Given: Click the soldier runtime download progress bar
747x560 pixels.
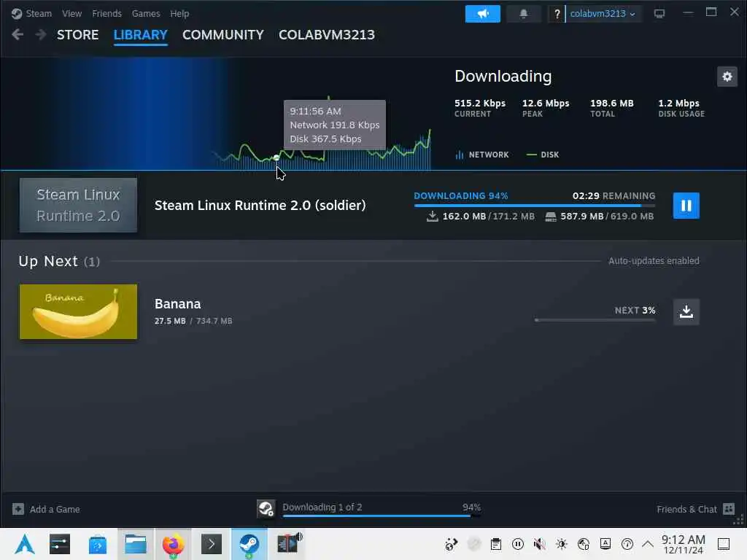Looking at the screenshot, I should pos(535,205).
